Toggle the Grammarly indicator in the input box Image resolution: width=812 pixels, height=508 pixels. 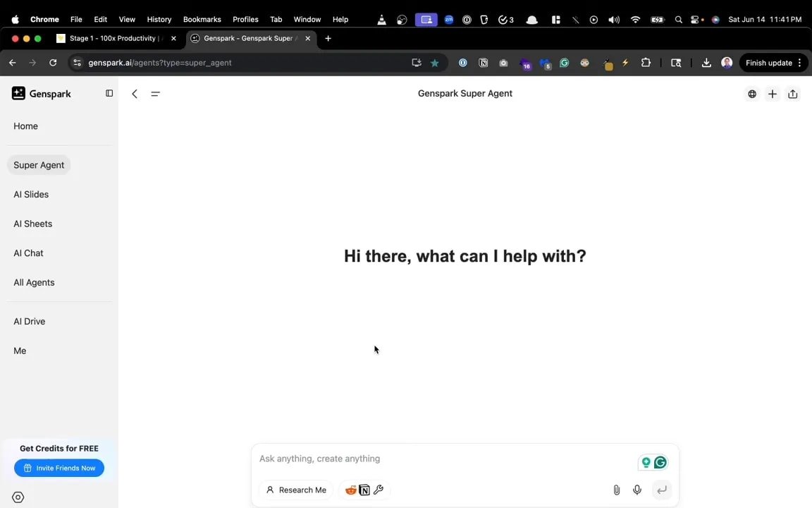(x=660, y=462)
